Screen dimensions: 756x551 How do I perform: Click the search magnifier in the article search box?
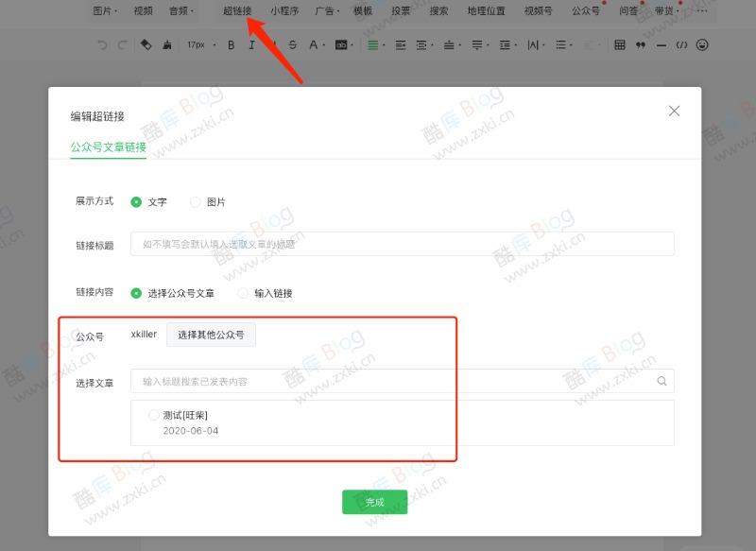(662, 380)
